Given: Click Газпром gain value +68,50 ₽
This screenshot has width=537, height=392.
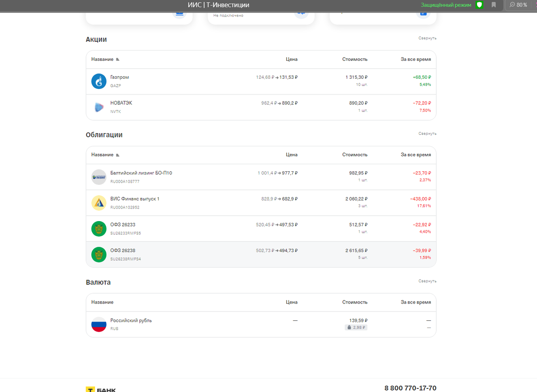Looking at the screenshot, I should click(422, 77).
